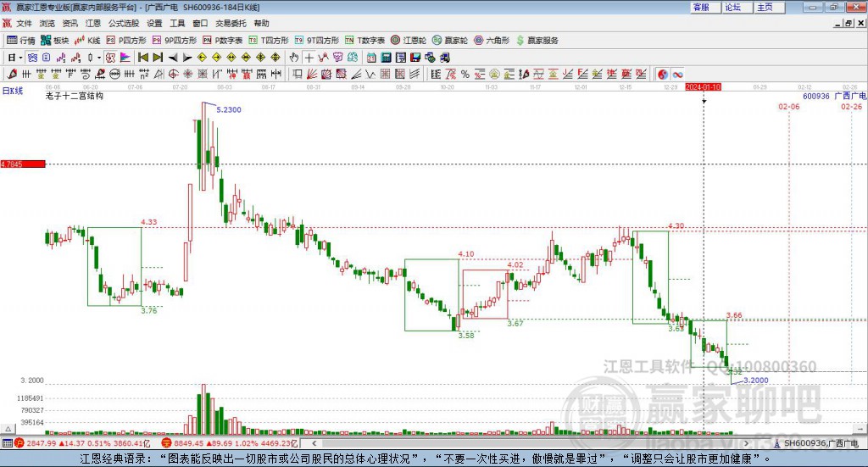Viewport: 868px width, 467px height.
Task: Open the 文件 menu
Action: point(25,23)
